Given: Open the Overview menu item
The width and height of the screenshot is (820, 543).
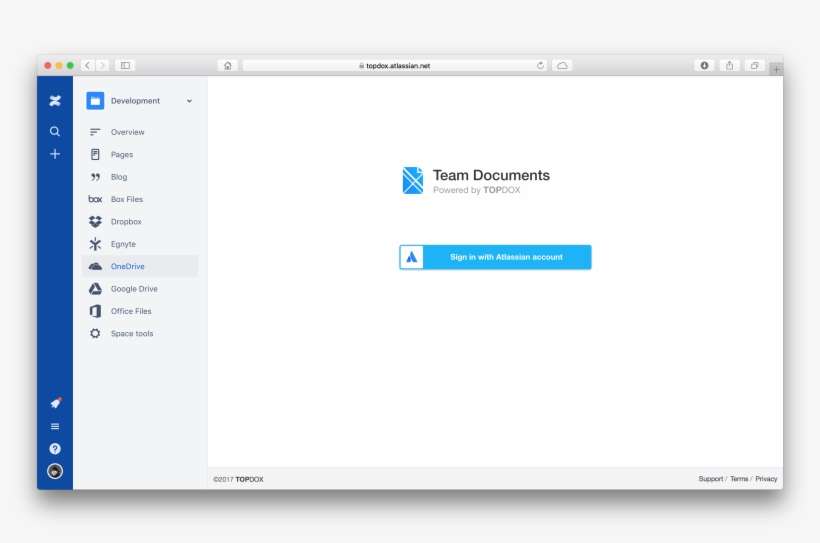Looking at the screenshot, I should (x=140, y=132).
